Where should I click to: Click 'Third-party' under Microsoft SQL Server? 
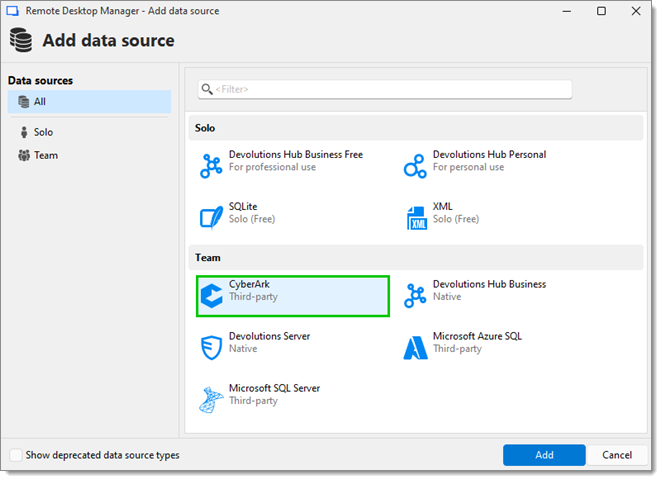pos(253,401)
